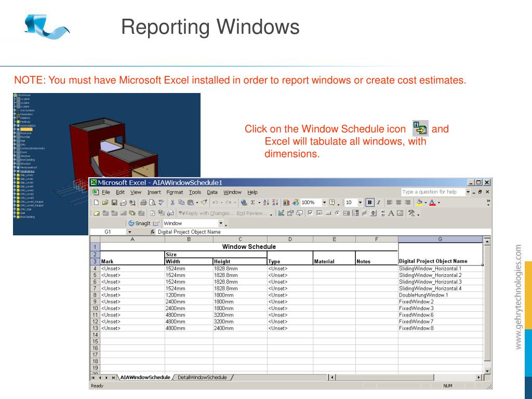Click the Type a question for help box
This screenshot has width=532, height=399.
tap(433, 192)
